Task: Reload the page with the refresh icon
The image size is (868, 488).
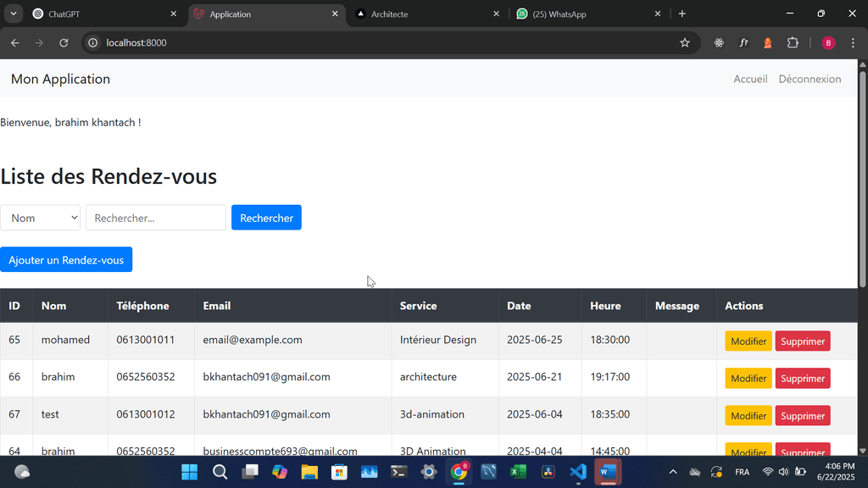Action: point(64,42)
